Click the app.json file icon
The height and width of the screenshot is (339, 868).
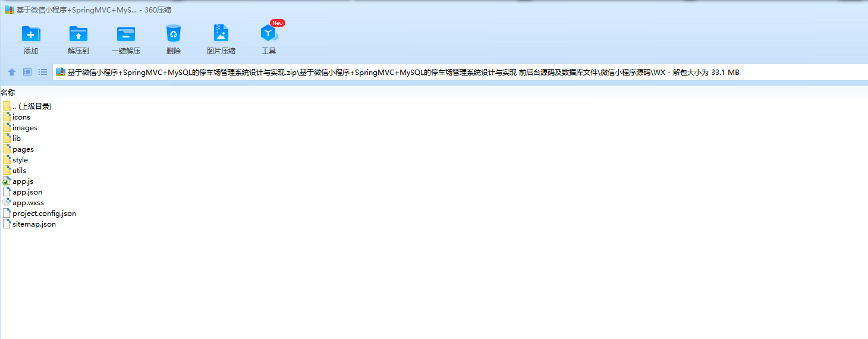(x=7, y=192)
